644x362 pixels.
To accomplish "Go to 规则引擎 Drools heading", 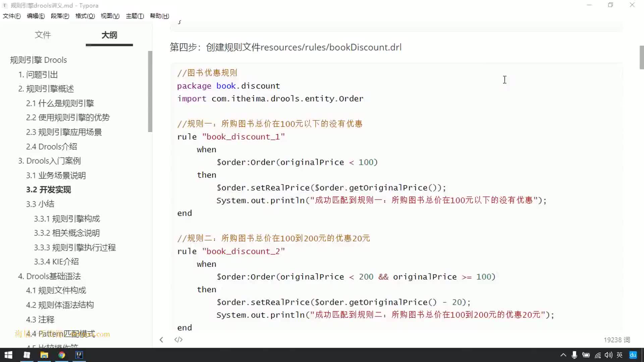I will 39,60.
